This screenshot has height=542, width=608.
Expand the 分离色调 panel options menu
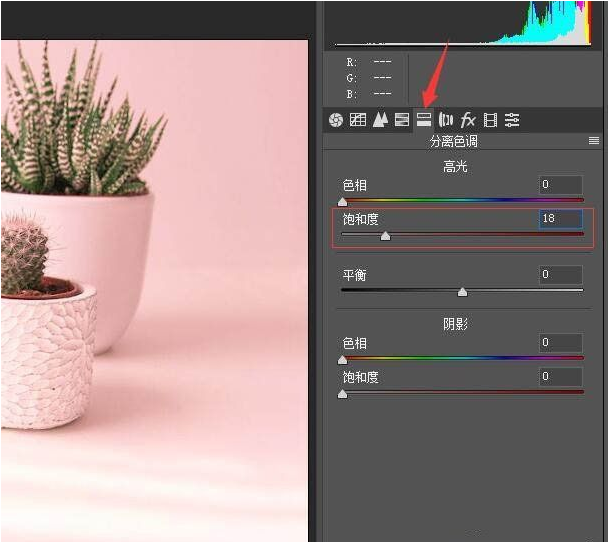pyautogui.click(x=594, y=142)
